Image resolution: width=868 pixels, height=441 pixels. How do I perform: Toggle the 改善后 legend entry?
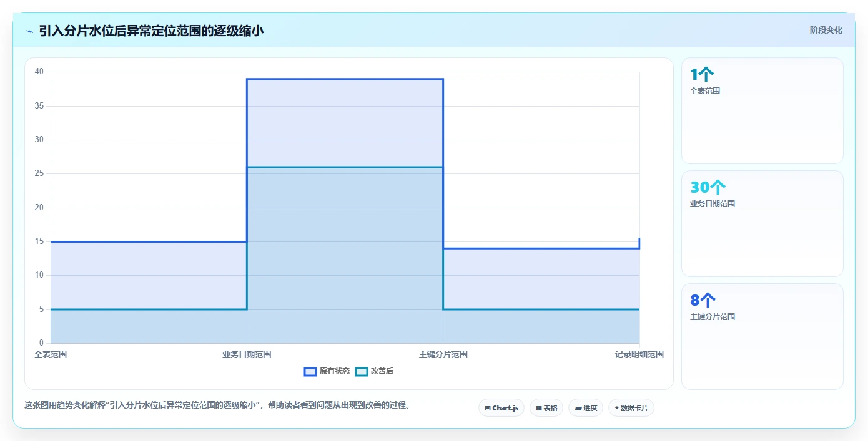point(374,371)
